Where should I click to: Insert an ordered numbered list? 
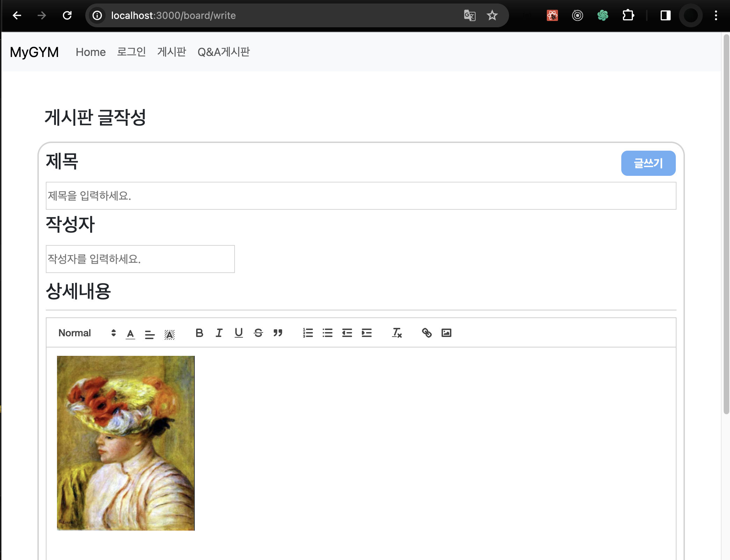coord(308,333)
